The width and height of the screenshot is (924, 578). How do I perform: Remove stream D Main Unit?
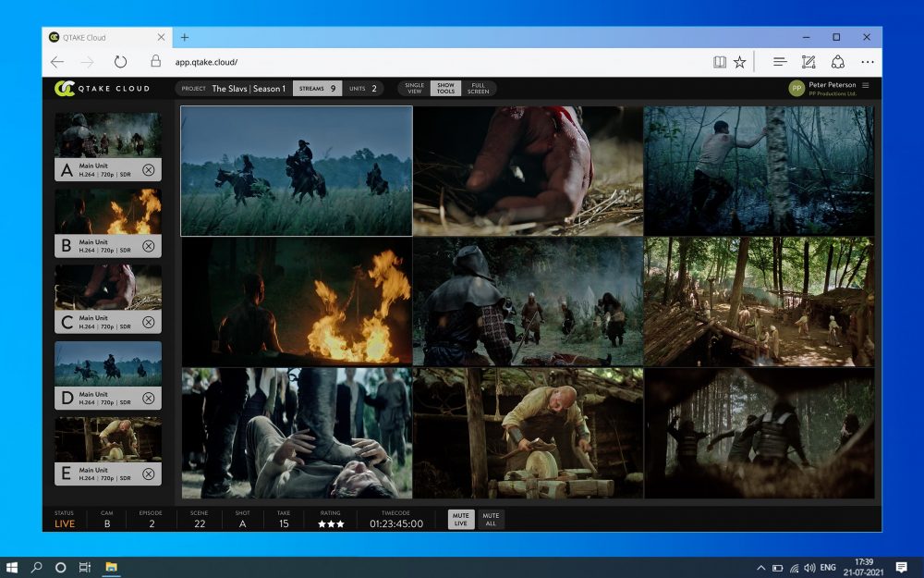click(149, 398)
